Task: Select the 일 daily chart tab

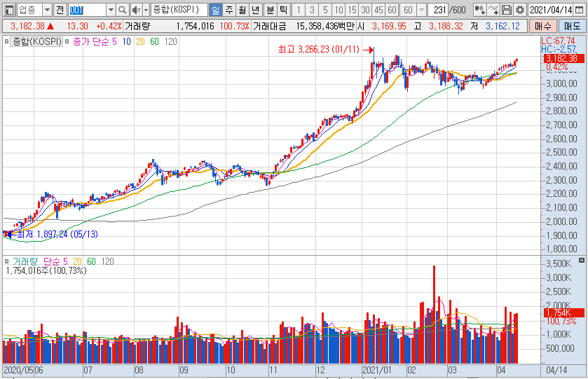Action: coord(215,10)
